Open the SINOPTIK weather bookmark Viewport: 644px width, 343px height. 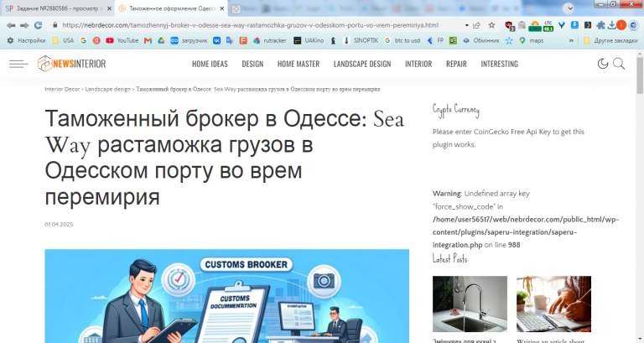pos(361,40)
